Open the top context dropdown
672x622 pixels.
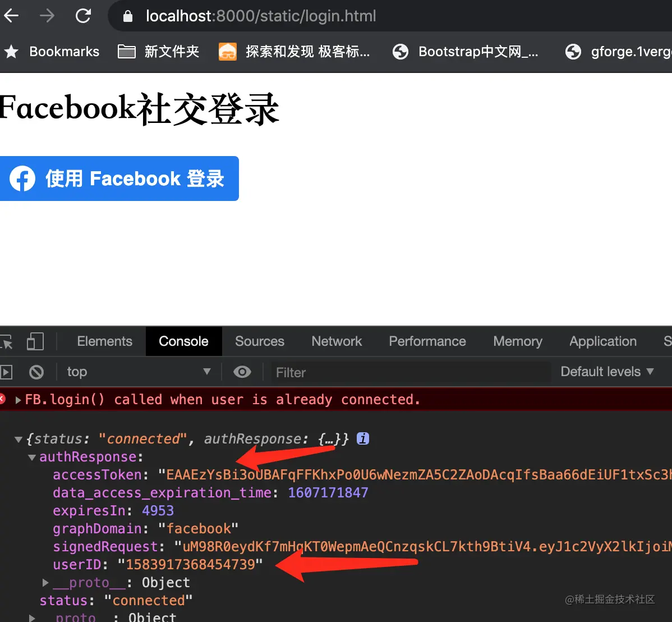138,372
